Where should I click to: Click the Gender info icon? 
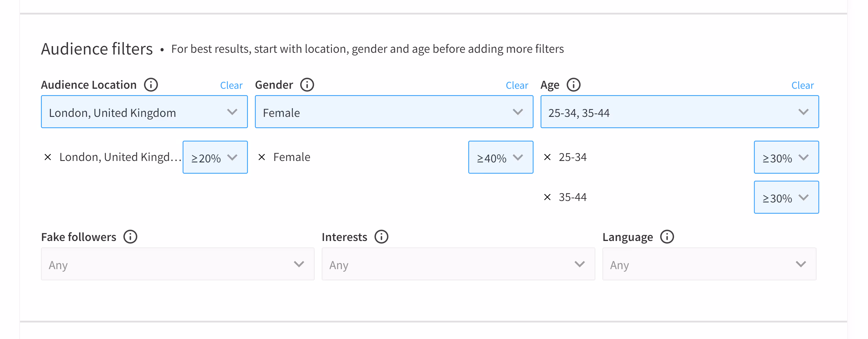(307, 85)
